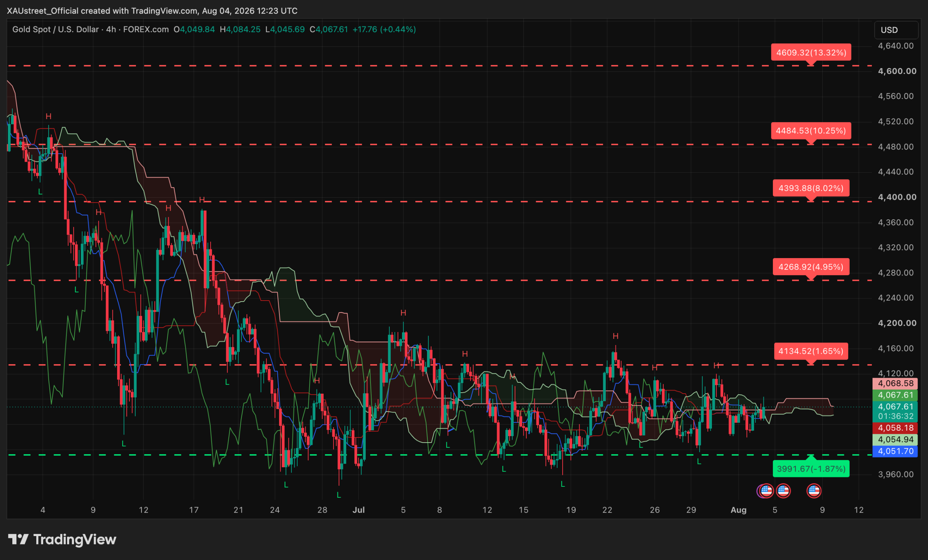Click the 4,200.00 price scale label
This screenshot has height=560, width=928.
click(x=897, y=323)
